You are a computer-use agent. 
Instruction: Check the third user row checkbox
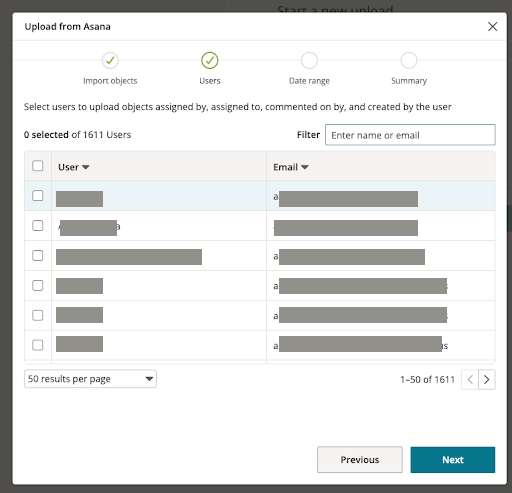38,256
